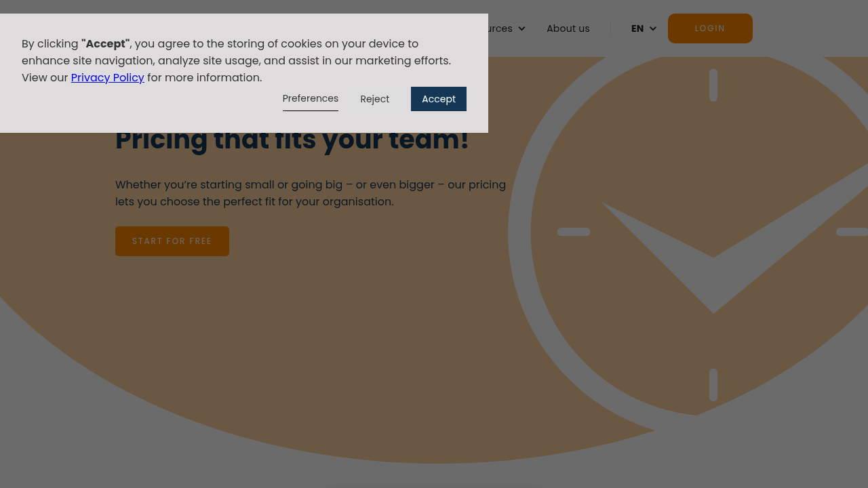Viewport: 868px width, 488px height.
Task: Accept cookies with the Accept button
Action: coord(439,99)
